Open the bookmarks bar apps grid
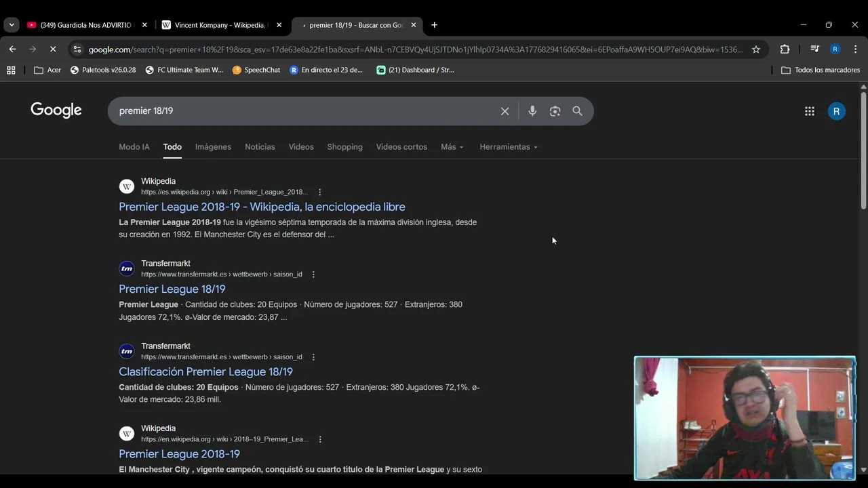Screen dimensions: 868x488 tap(11, 70)
